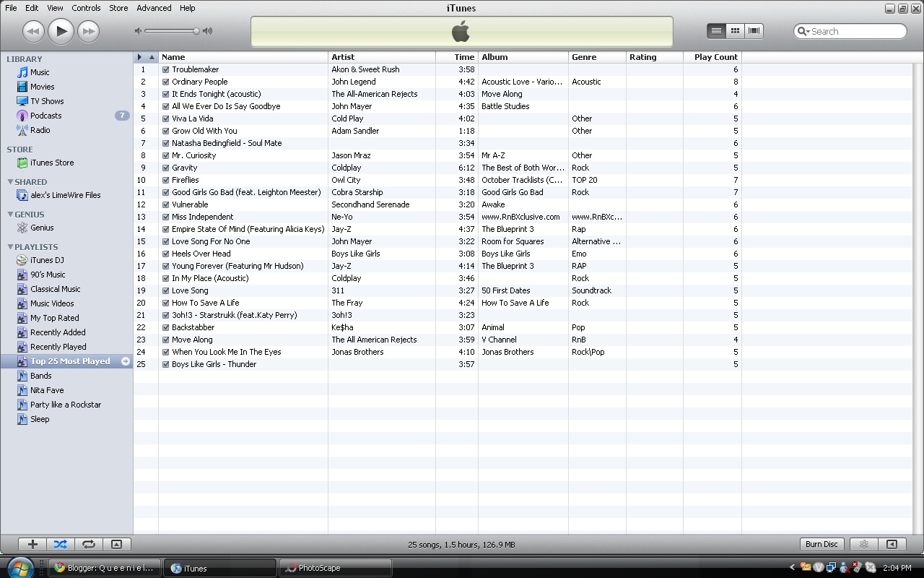Open the Podcasts icon in sidebar
This screenshot has width=924, height=578.
(22, 116)
